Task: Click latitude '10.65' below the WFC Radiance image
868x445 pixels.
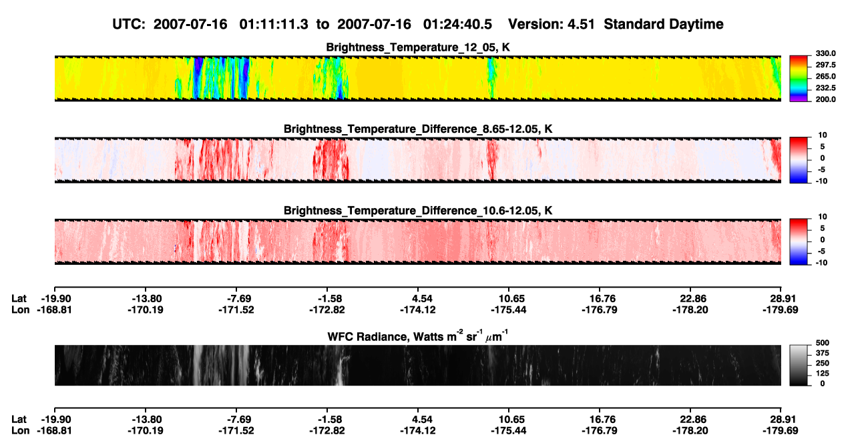Action: 509,419
